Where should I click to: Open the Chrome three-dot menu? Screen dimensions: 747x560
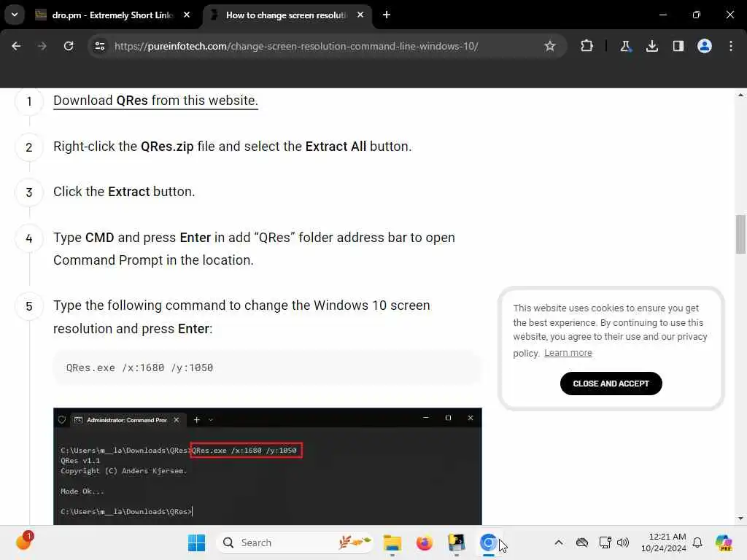click(x=731, y=46)
